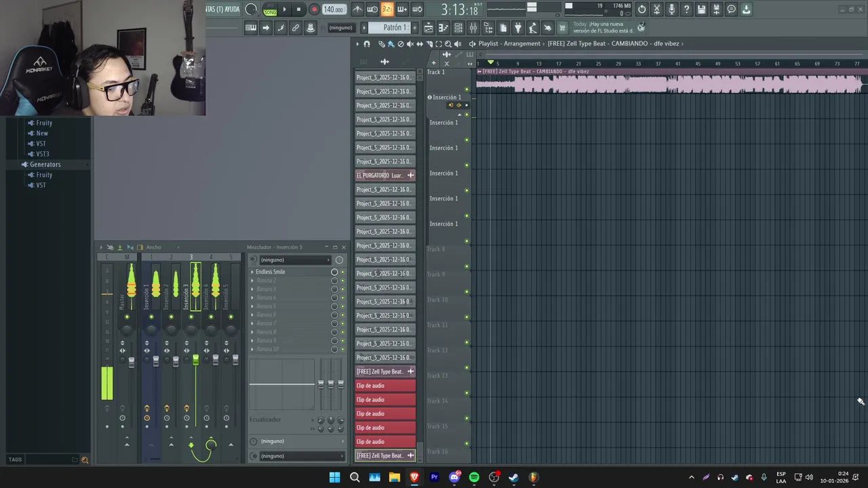Toggle the metronome icon
Viewport: 868px width, 488px height.
point(357,9)
